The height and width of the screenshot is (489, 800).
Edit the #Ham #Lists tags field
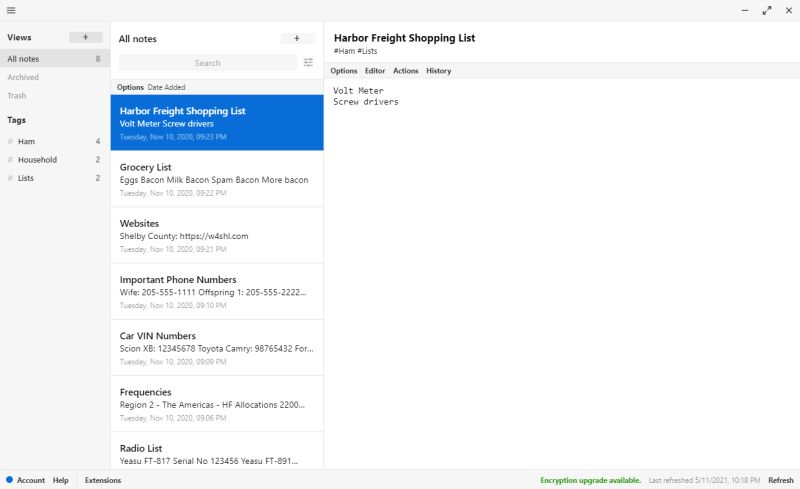click(356, 51)
